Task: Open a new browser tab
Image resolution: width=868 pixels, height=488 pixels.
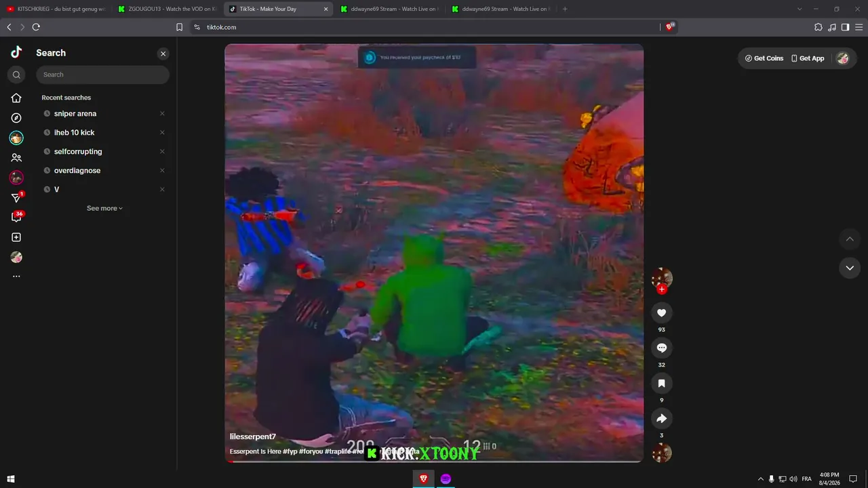Action: 565,9
